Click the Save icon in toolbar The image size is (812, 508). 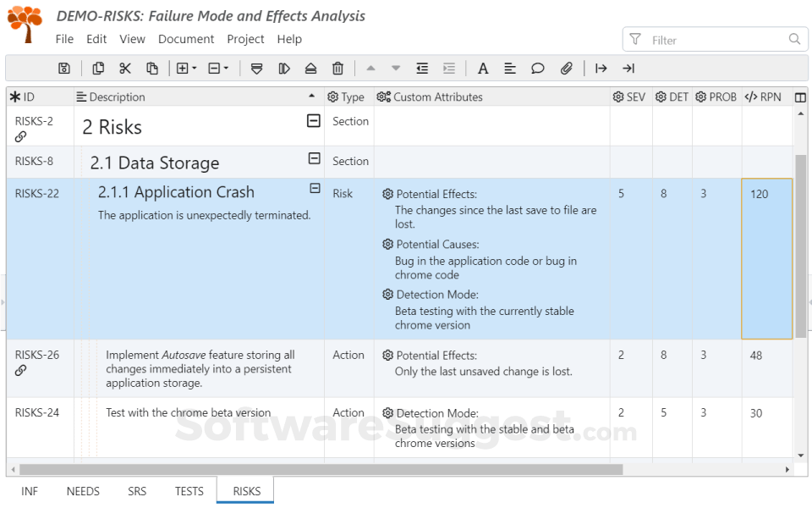coord(64,69)
